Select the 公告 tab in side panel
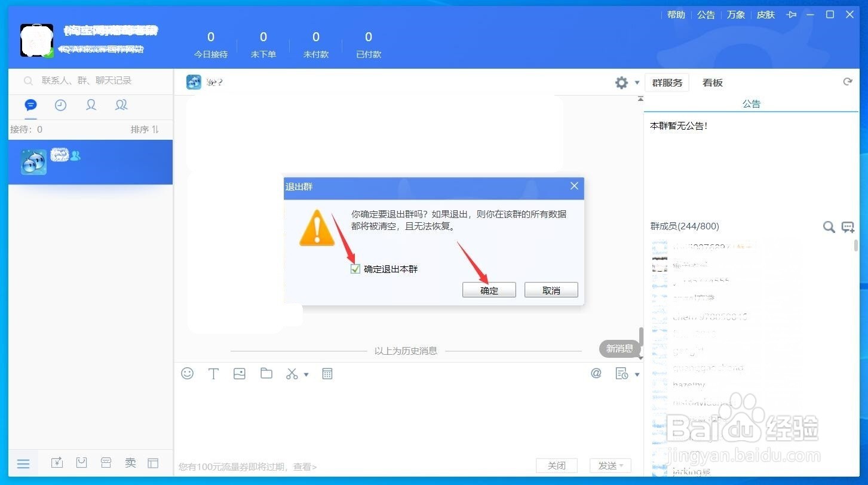 pos(752,104)
